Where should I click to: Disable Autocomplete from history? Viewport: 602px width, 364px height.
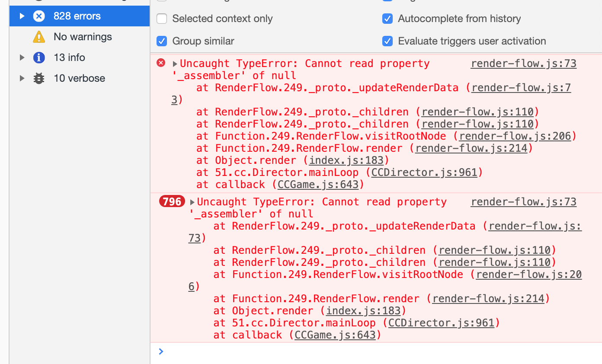click(x=387, y=19)
